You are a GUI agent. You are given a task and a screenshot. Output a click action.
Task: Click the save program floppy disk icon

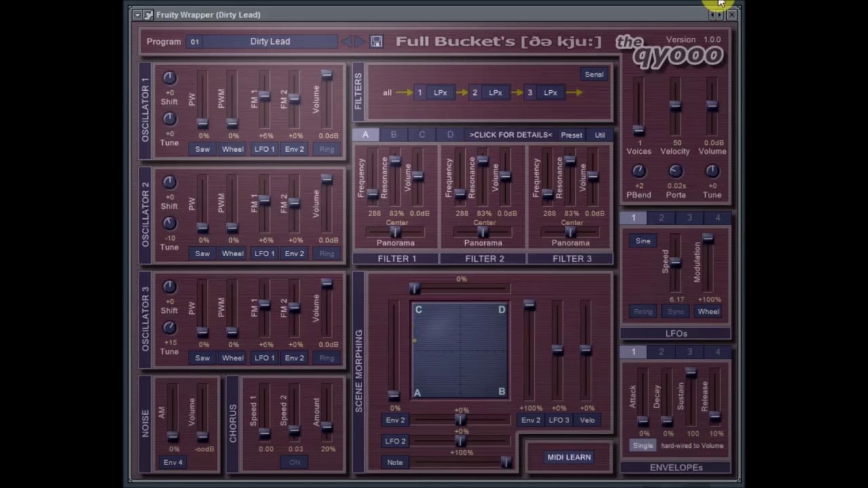click(376, 41)
